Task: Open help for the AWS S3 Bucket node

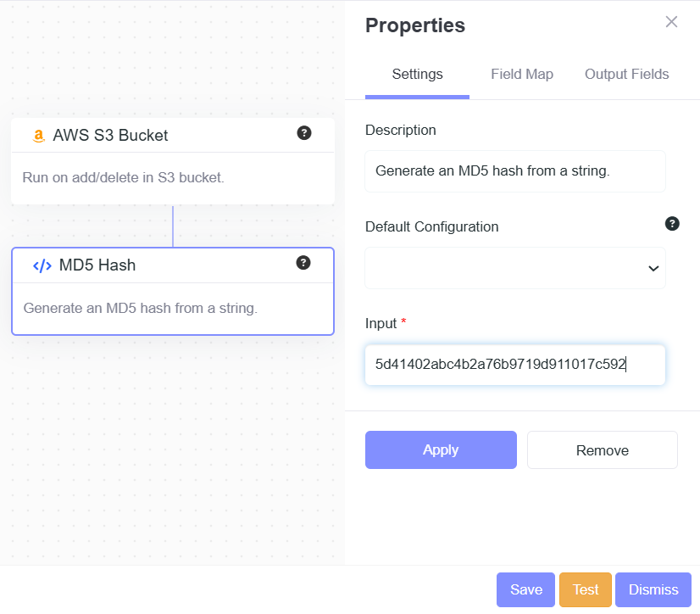Action: (x=304, y=133)
